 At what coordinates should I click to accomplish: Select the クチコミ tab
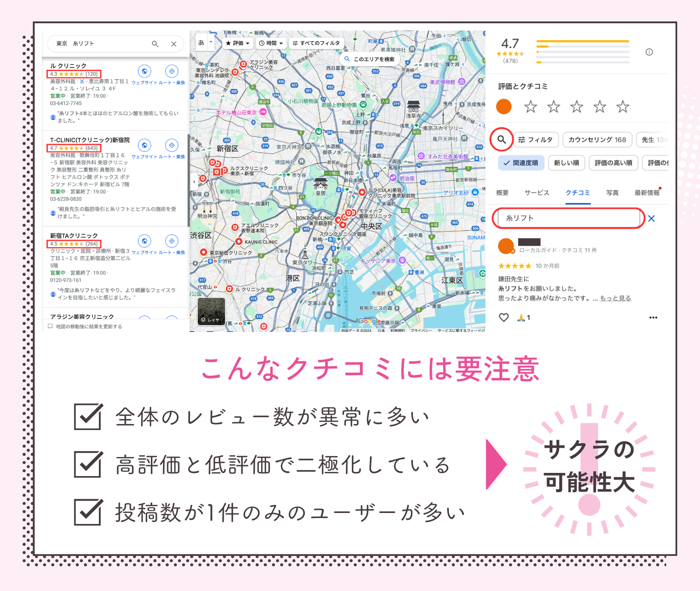(578, 193)
